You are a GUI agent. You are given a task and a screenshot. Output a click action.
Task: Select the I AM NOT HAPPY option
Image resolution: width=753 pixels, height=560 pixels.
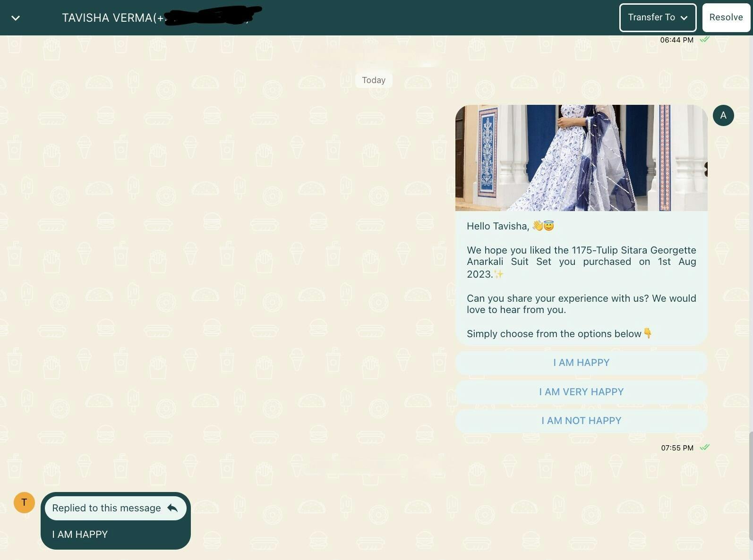(581, 420)
